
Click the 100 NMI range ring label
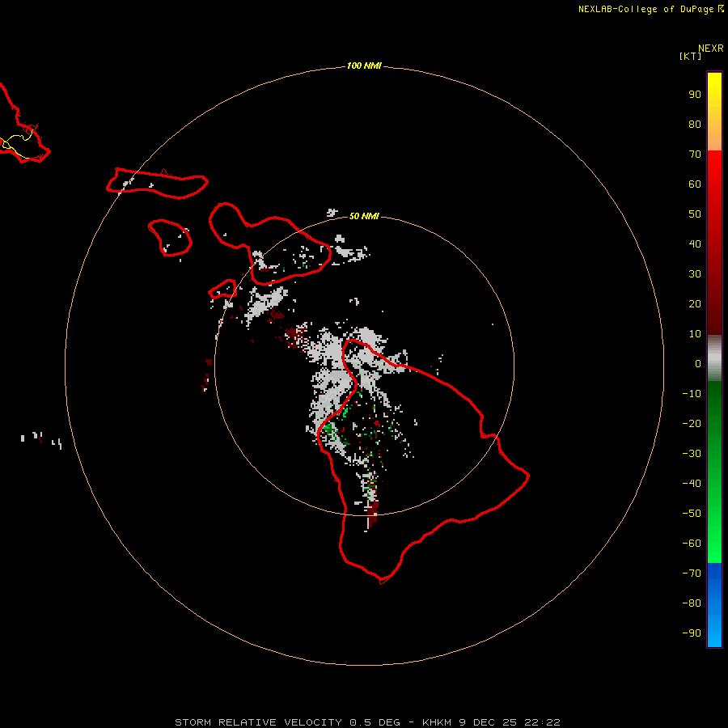[364, 66]
